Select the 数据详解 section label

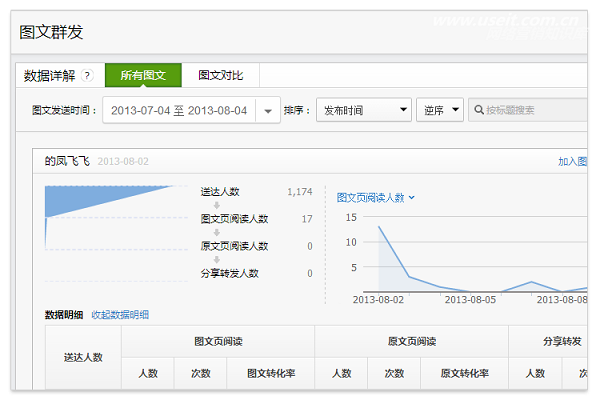[x=49, y=76]
